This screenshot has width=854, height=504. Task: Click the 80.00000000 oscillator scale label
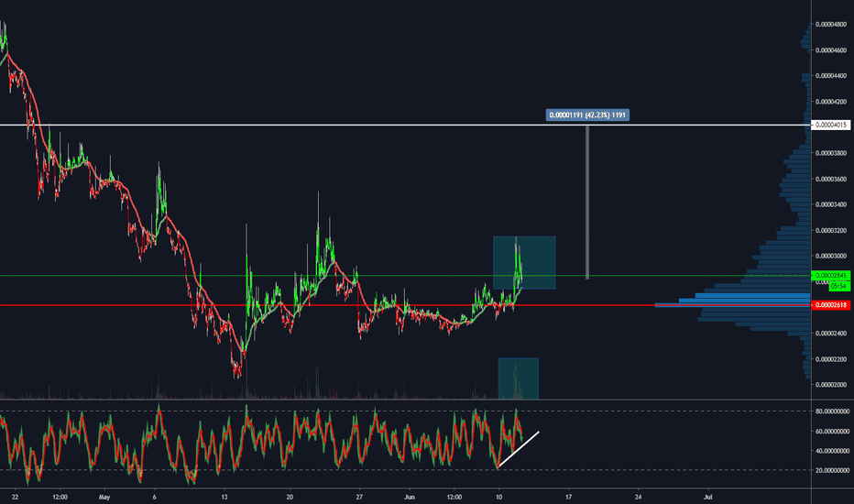coord(832,411)
